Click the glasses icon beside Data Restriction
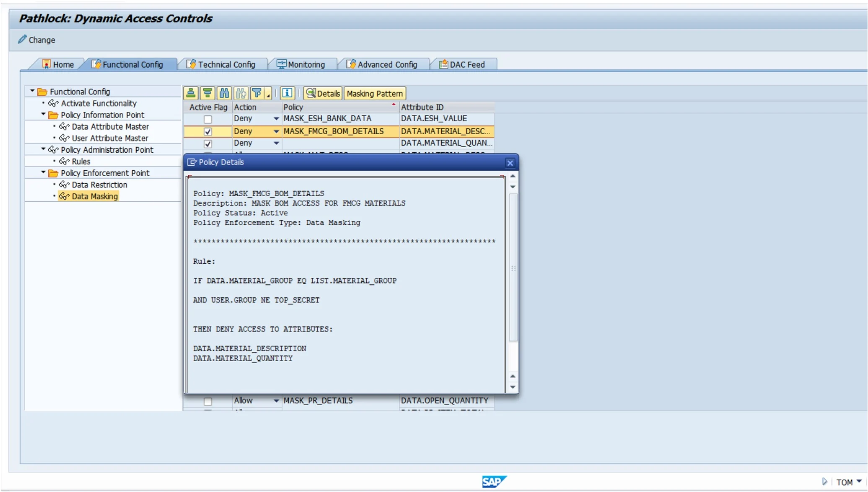This screenshot has height=492, width=868. pyautogui.click(x=64, y=185)
